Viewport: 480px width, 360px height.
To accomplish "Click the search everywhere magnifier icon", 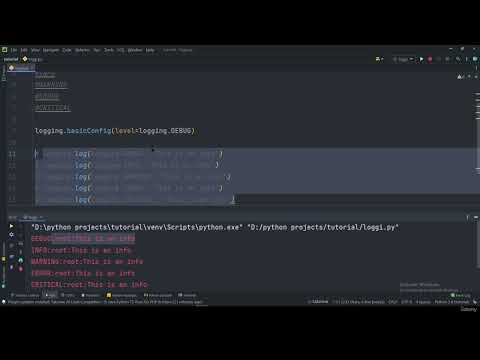I will 458,59.
